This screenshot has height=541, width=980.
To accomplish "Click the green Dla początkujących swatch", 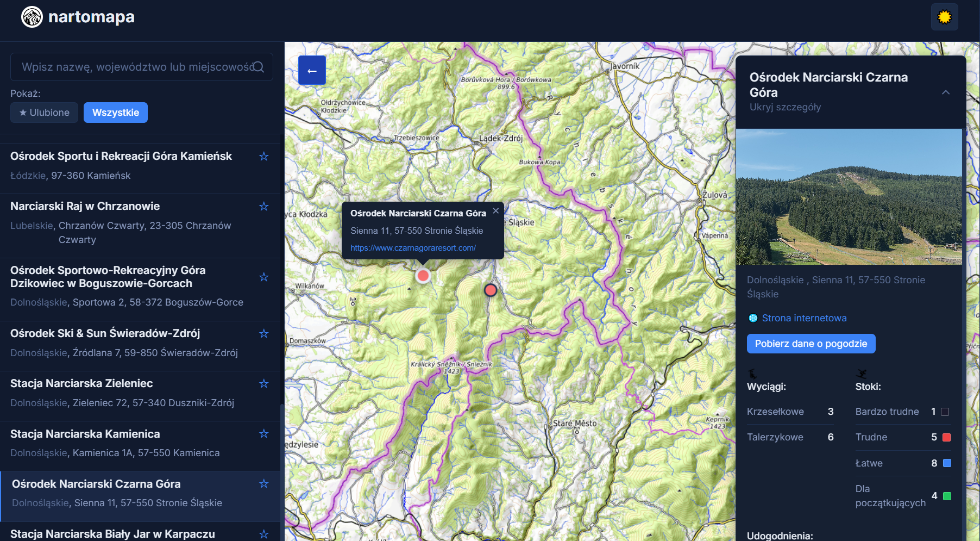I will coord(947,496).
